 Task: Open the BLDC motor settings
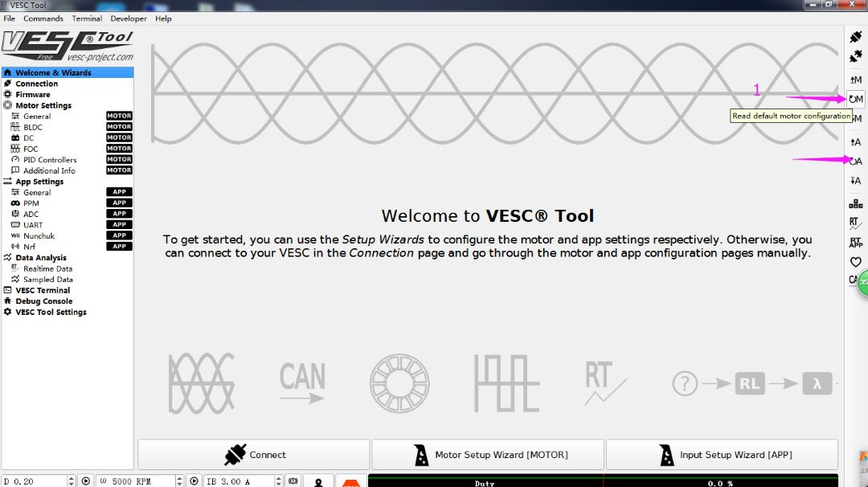click(x=68, y=127)
